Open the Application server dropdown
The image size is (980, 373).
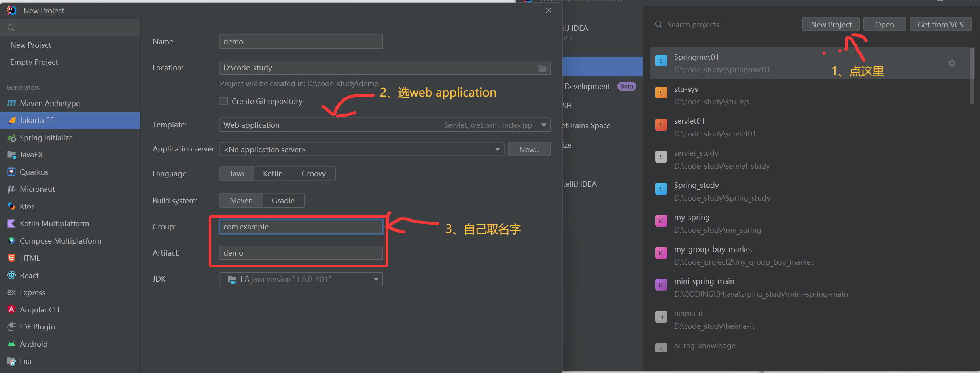pos(362,150)
